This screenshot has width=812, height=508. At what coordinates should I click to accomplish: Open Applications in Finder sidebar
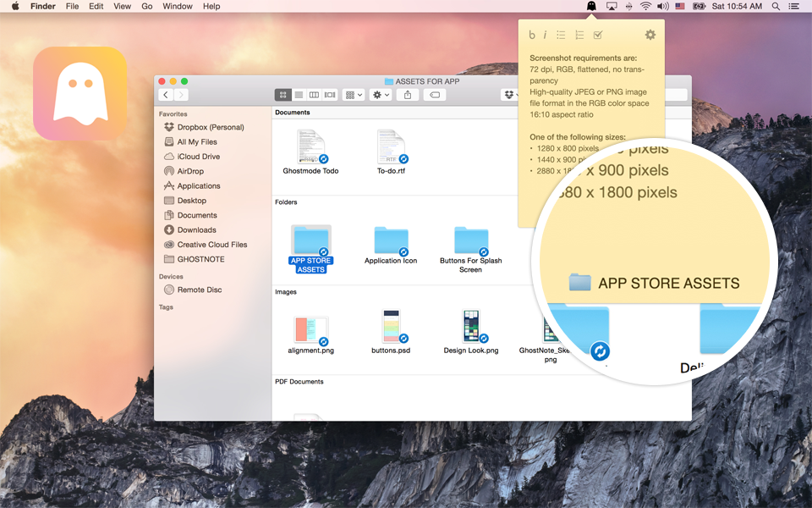(198, 185)
